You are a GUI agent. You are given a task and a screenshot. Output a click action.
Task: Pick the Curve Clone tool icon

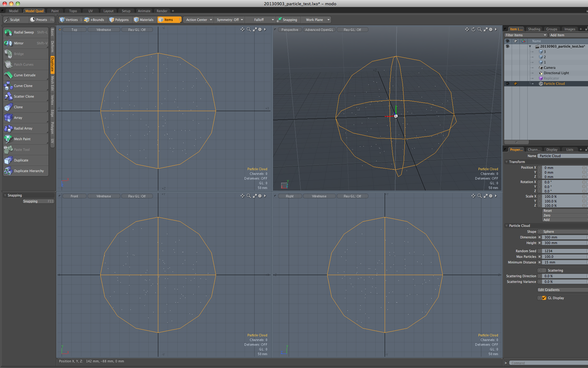8,86
